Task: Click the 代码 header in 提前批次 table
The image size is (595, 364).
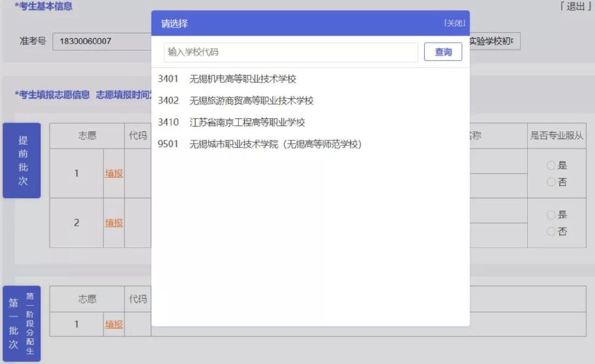Action: [x=138, y=136]
